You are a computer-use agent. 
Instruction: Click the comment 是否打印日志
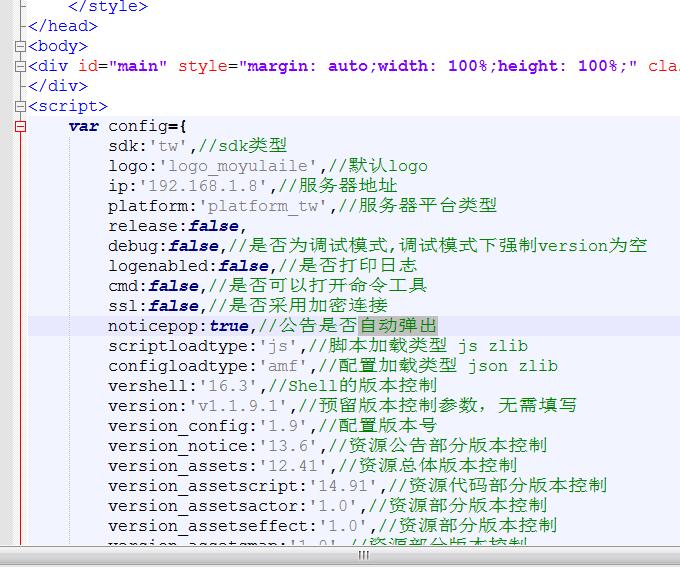pos(357,266)
